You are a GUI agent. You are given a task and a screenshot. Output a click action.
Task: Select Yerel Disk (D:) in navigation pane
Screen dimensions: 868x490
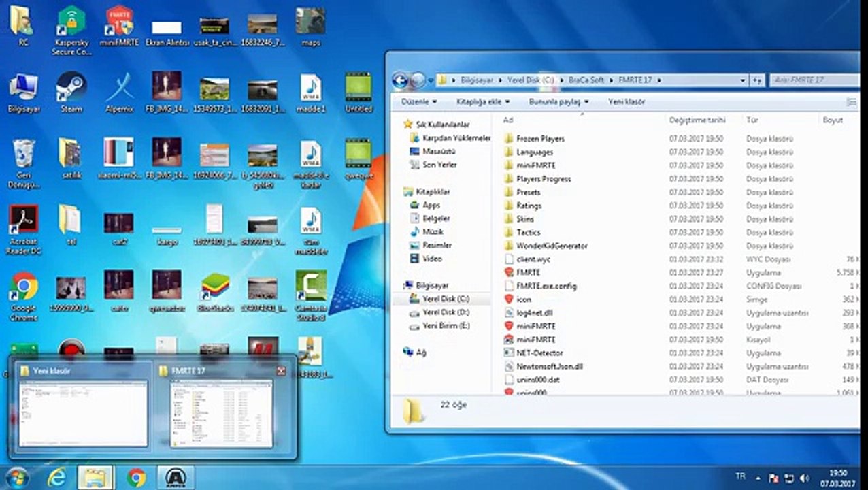pyautogui.click(x=440, y=312)
